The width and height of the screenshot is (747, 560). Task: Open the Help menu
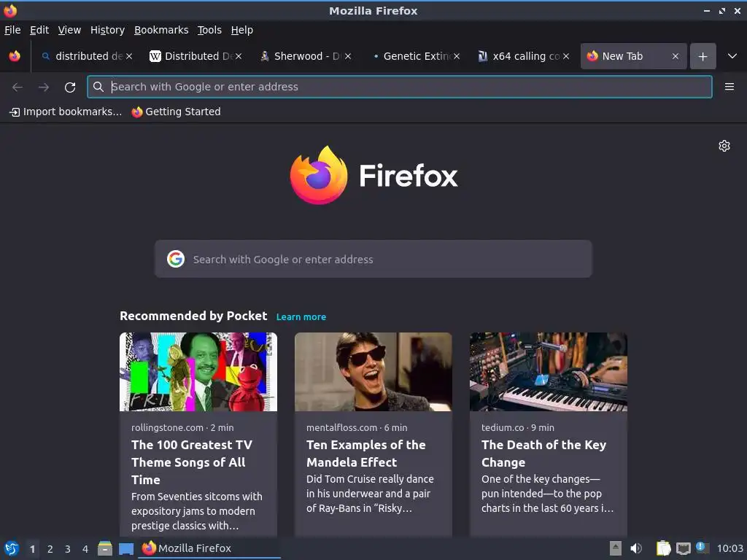(242, 30)
